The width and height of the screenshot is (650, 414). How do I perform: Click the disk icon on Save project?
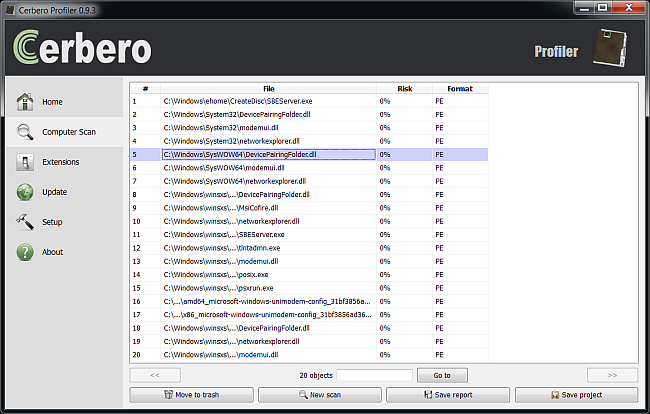(555, 395)
